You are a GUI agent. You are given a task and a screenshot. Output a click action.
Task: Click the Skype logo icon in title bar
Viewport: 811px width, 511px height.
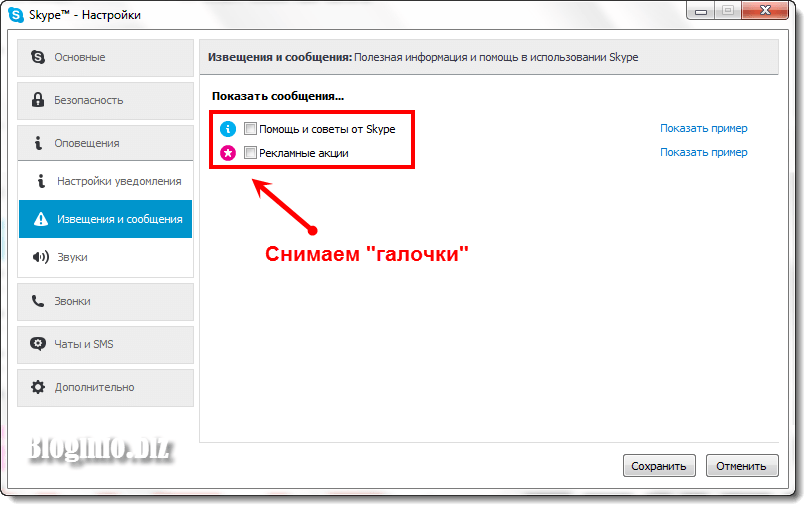[16, 15]
